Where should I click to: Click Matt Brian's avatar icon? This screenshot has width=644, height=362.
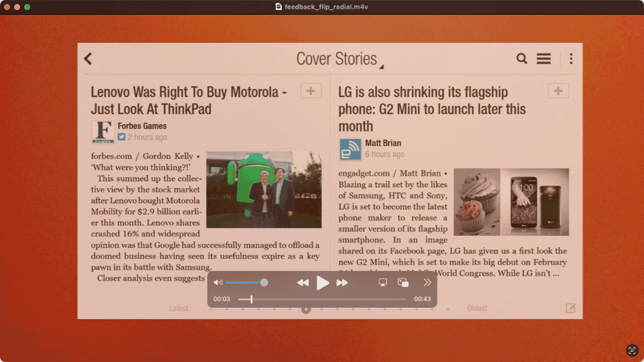[350, 149]
